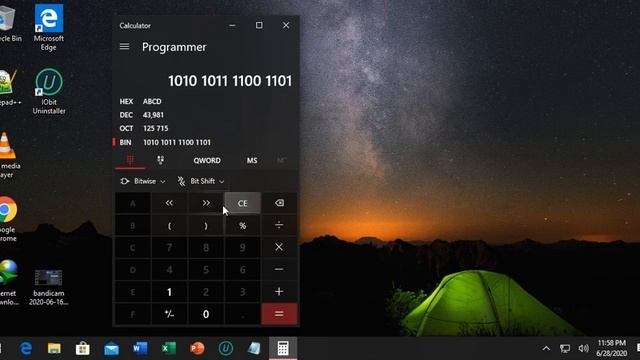Screen dimensions: 640x360
Task: Click the red equals key
Action: pos(279,314)
